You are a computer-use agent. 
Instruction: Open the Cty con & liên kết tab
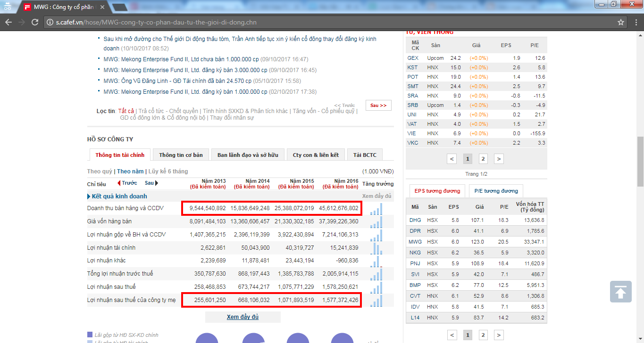(x=316, y=155)
